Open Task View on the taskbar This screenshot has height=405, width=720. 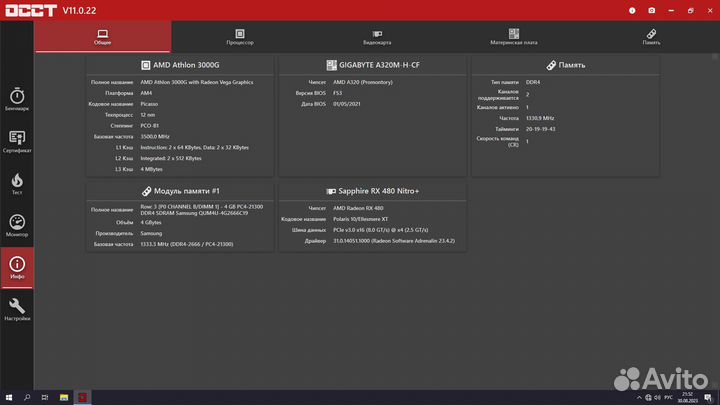[x=45, y=397]
